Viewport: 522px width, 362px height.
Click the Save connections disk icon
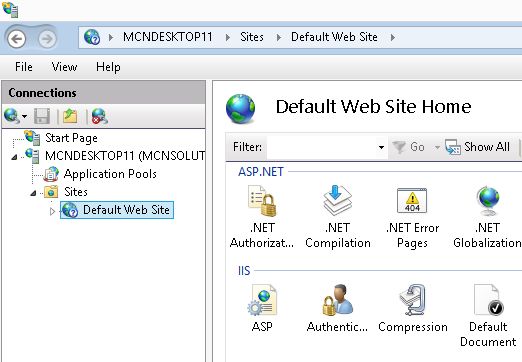pyautogui.click(x=42, y=116)
